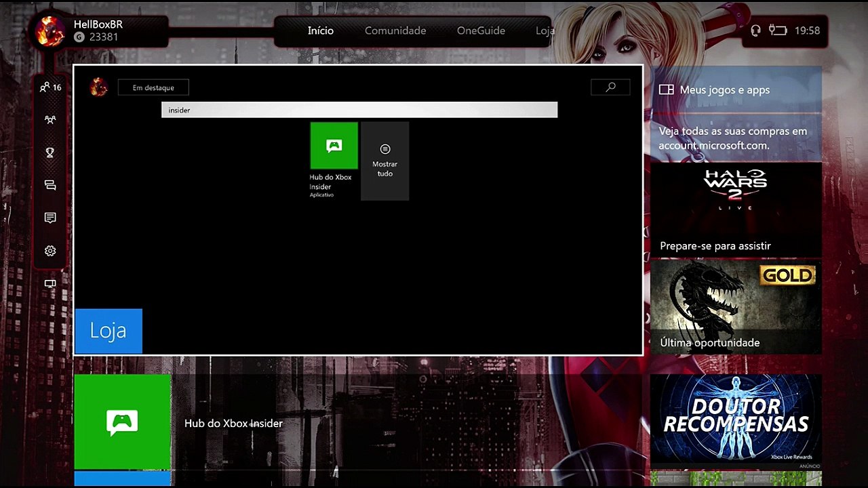Screen dimensions: 868x488
Task: Open the HellBoxBR profile avatar
Action: point(50,30)
